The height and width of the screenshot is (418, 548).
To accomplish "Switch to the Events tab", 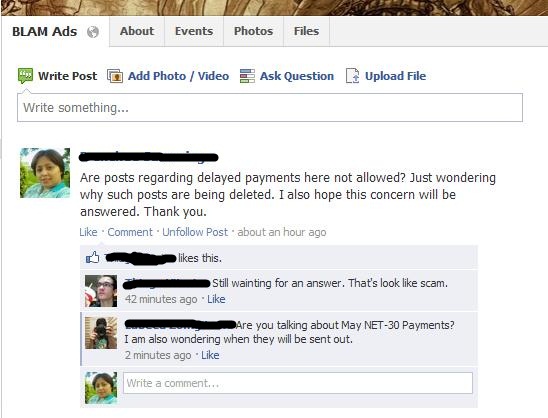I will pos(194,31).
